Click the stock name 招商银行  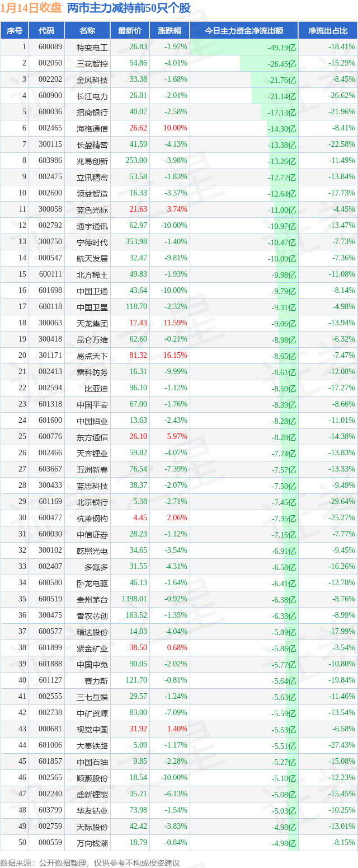coord(92,113)
